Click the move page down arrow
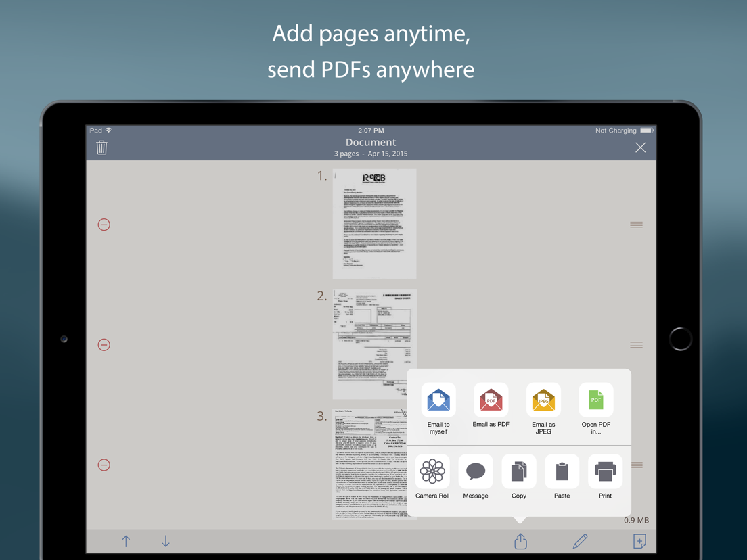This screenshot has width=747, height=560. 165,541
